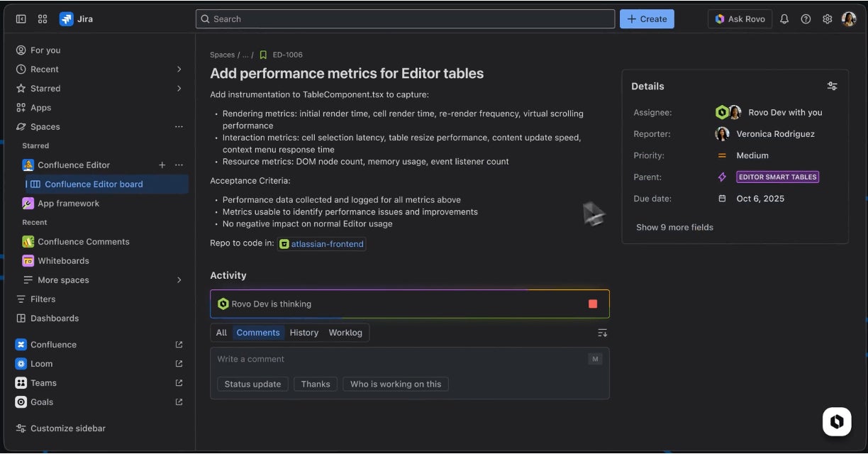Collapse the sidebar with the panel icon

[x=21, y=19]
